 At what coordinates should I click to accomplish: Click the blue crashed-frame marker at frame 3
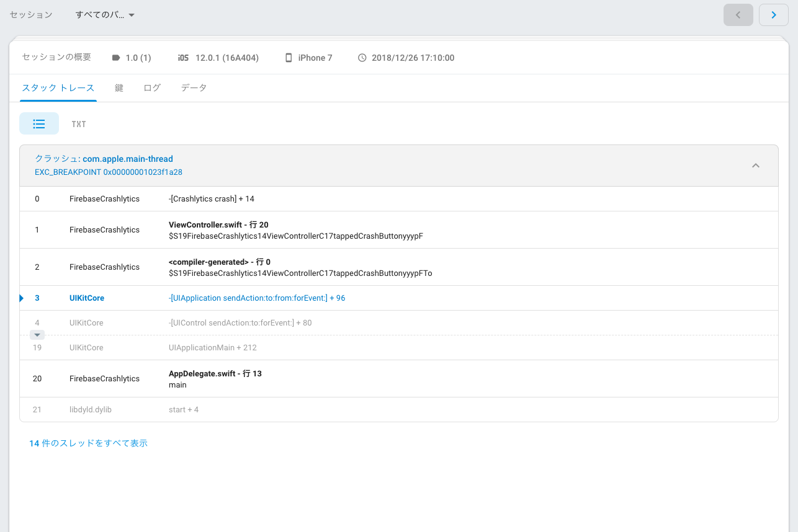click(20, 298)
